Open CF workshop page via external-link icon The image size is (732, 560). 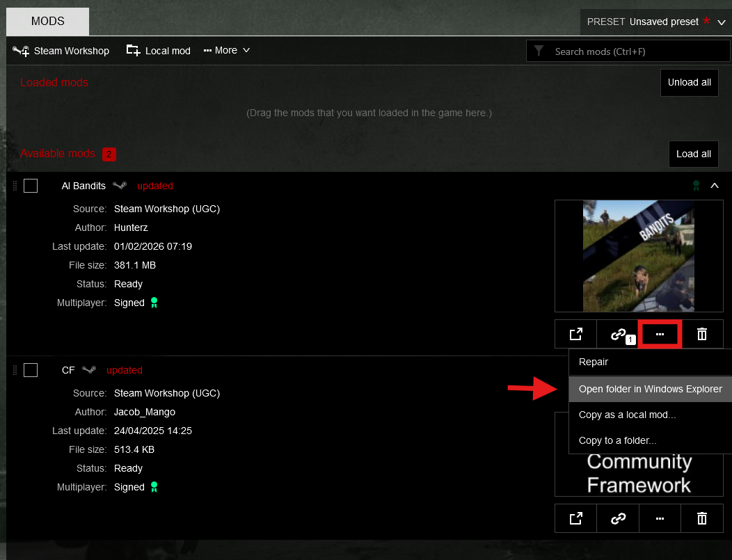point(575,518)
